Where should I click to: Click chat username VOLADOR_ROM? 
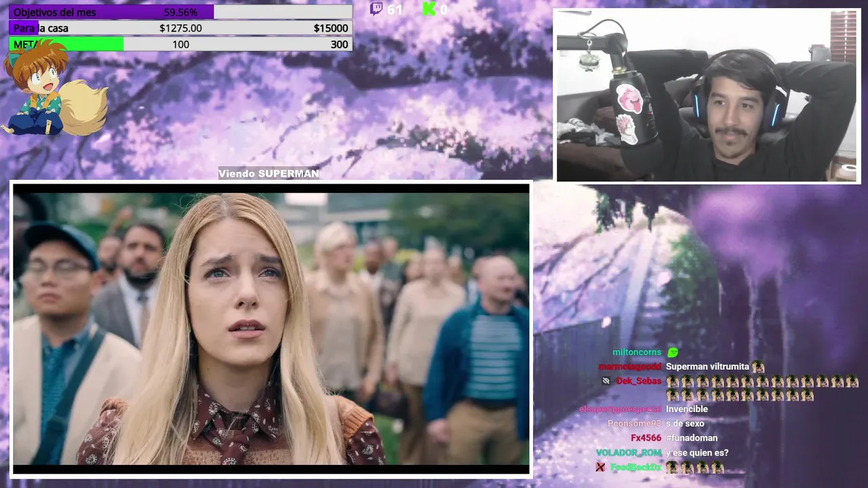[629, 453]
